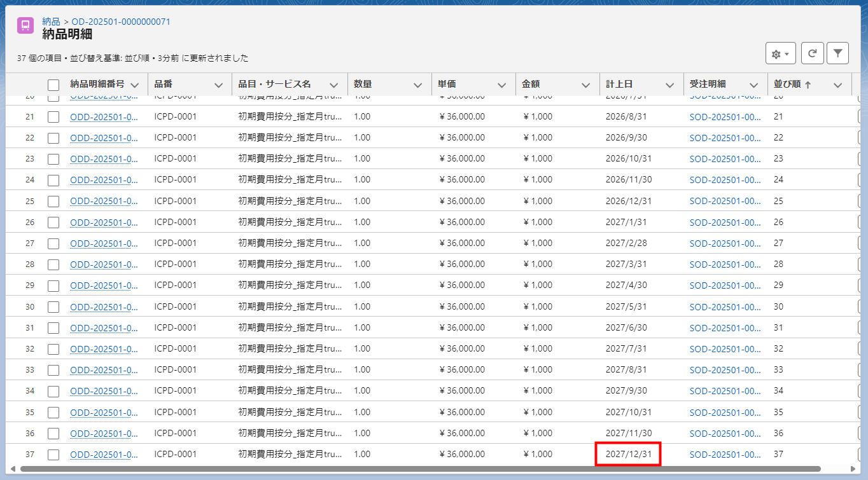Click the 納品明細 object icon
Screen dimensions: 868x480
(x=25, y=25)
